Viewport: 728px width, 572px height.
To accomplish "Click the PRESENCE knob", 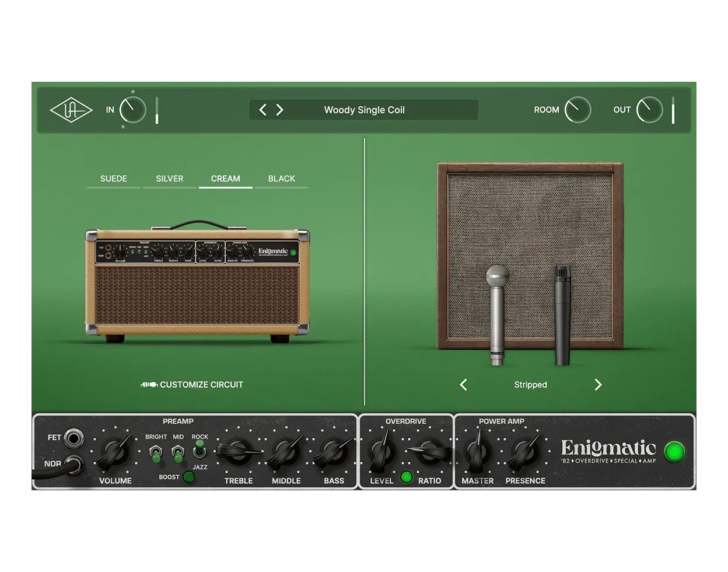I will pos(524,453).
